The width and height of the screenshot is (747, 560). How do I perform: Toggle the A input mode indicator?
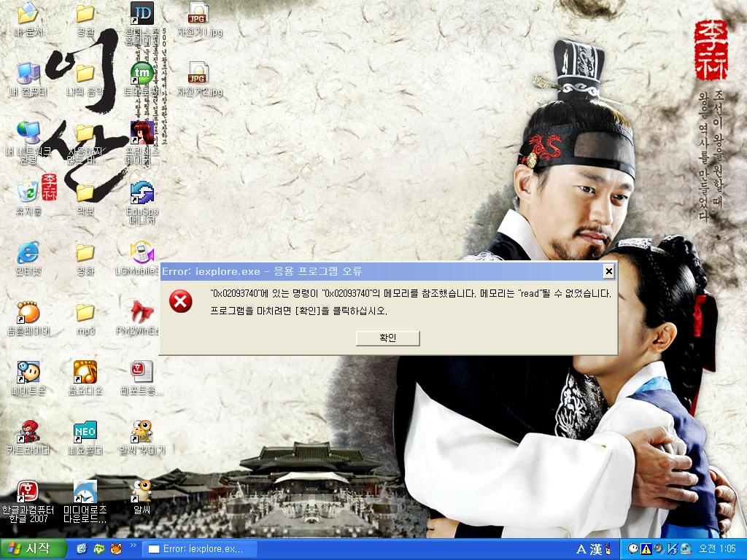pyautogui.click(x=581, y=550)
